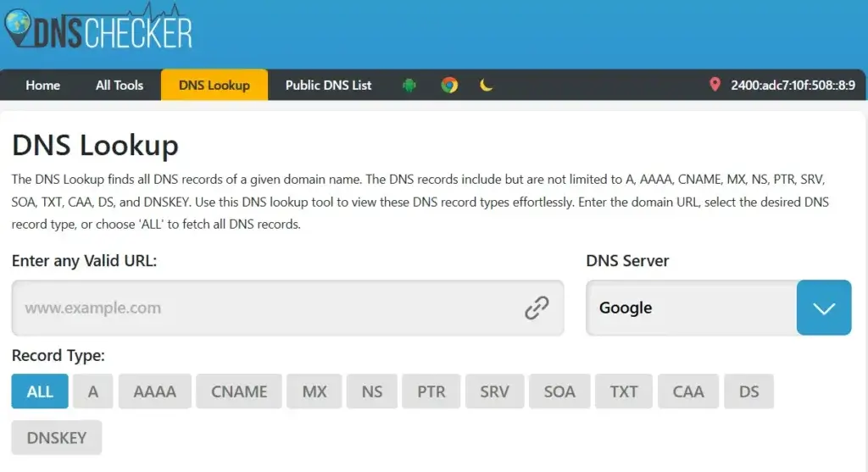
Task: Choose the TXT record type
Action: pos(624,391)
